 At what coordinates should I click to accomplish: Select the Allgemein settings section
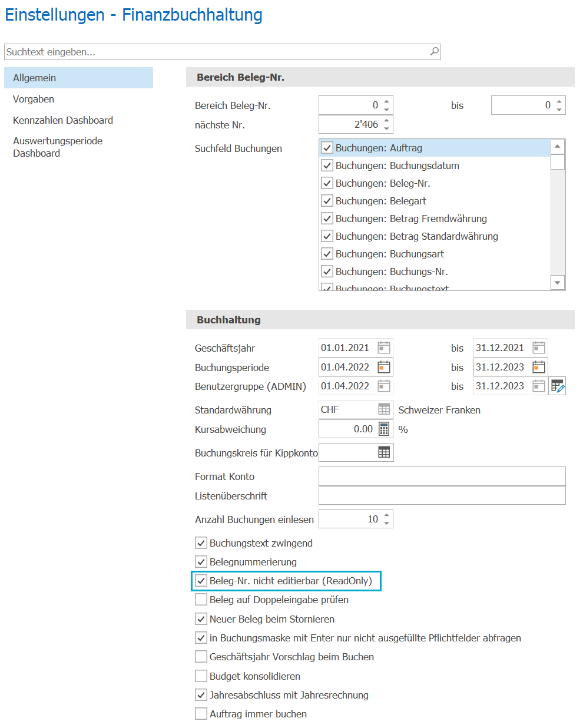(x=78, y=78)
